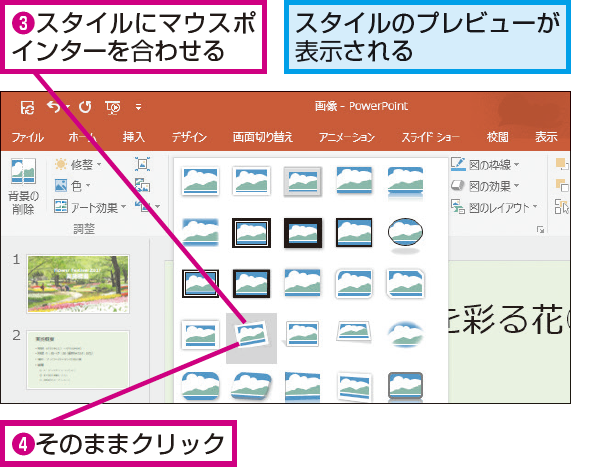Apply reflected perspective right style, fifth row third
Screen dimensions: 600x467
click(302, 387)
